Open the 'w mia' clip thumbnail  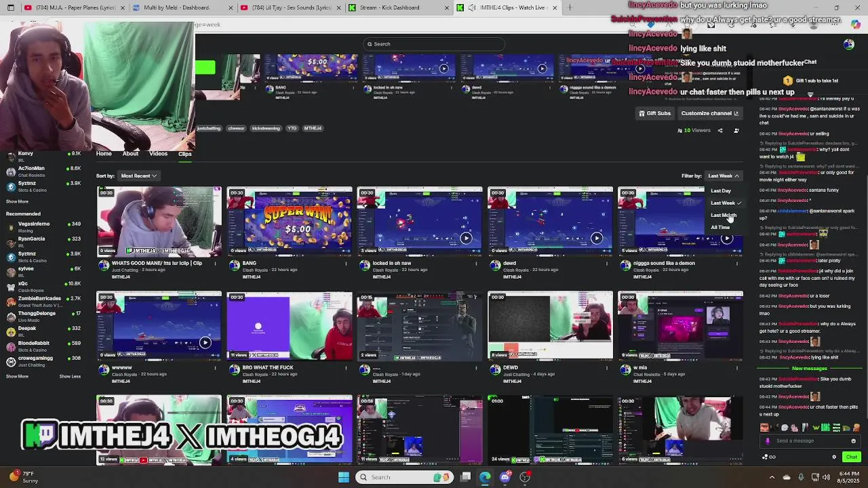(680, 326)
